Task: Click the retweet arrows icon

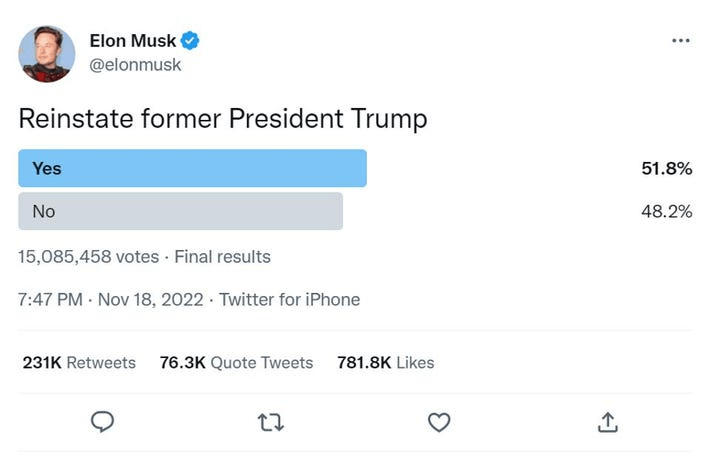Action: [x=270, y=423]
